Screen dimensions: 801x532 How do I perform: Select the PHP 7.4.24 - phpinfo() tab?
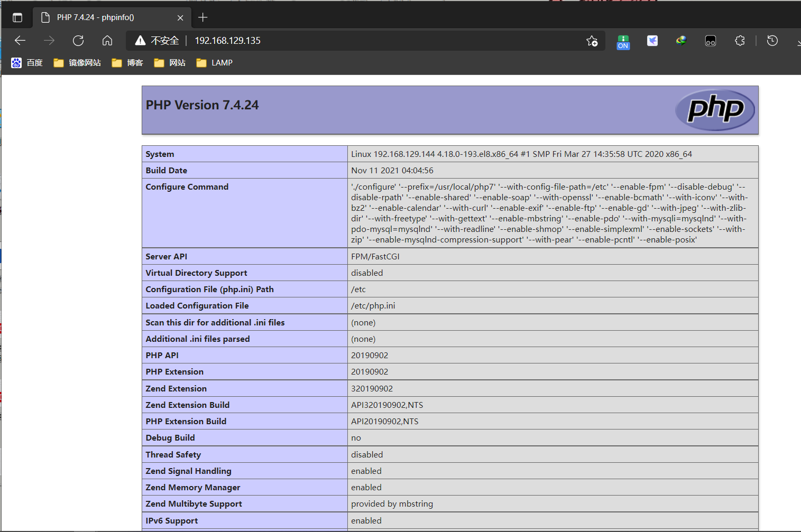112,17
